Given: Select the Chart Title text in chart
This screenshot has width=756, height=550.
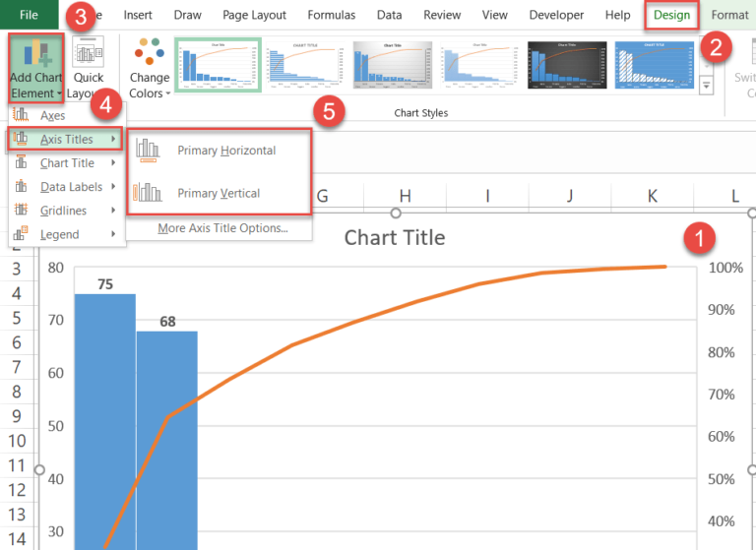Looking at the screenshot, I should tap(395, 238).
